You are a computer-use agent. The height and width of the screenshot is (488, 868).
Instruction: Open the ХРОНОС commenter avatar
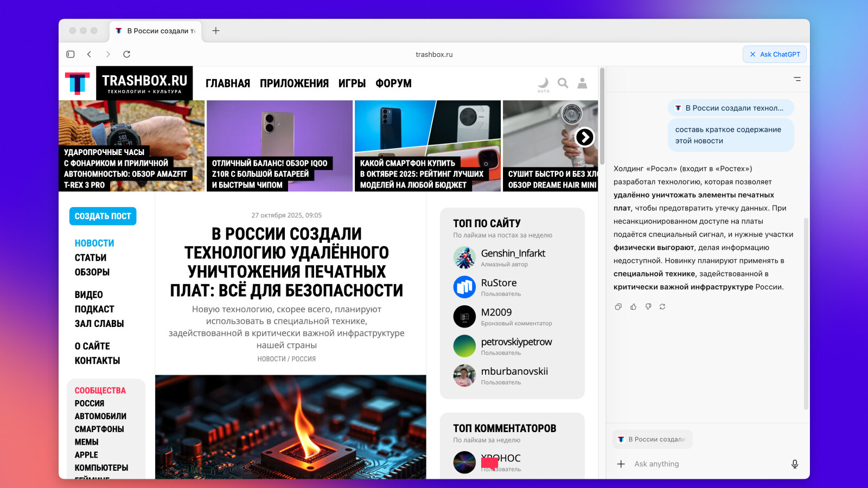[464, 463]
